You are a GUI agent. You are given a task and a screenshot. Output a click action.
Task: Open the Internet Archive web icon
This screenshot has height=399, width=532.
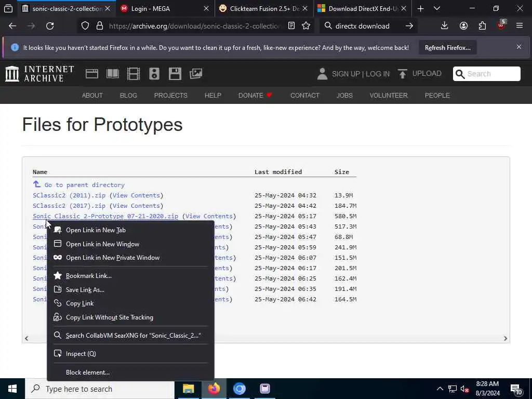pyautogui.click(x=92, y=74)
